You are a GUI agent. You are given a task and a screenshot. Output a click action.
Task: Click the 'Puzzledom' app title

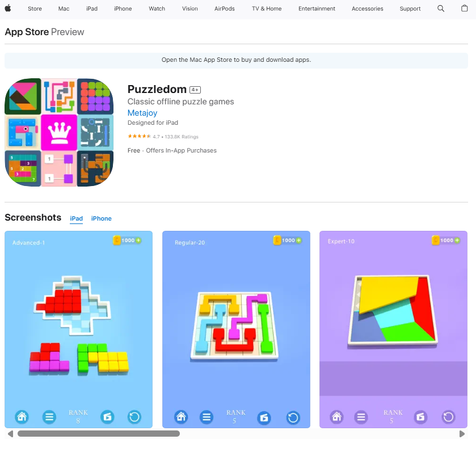157,89
